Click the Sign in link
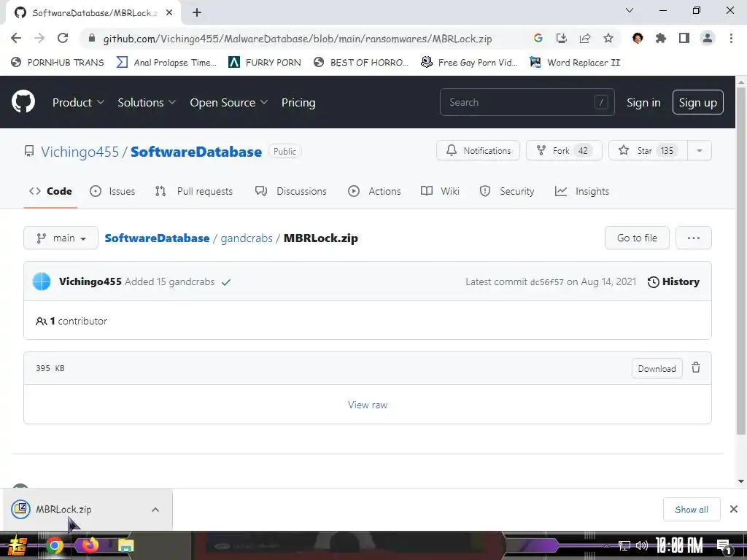Screen dimensions: 747x560 (x=643, y=102)
